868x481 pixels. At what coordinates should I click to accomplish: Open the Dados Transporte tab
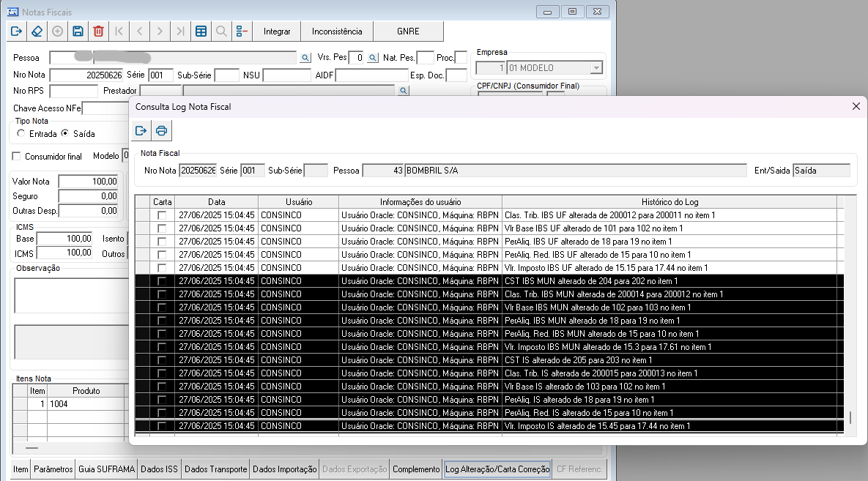point(216,469)
